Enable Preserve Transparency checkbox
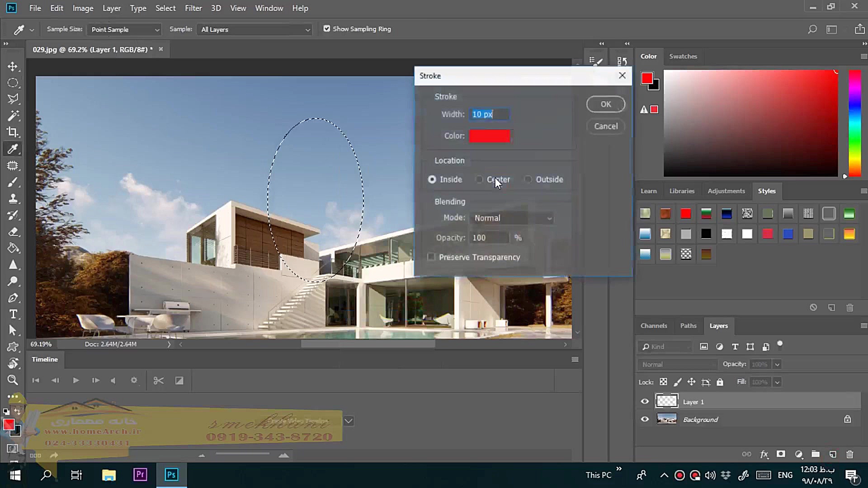Image resolution: width=868 pixels, height=488 pixels. [x=431, y=257]
